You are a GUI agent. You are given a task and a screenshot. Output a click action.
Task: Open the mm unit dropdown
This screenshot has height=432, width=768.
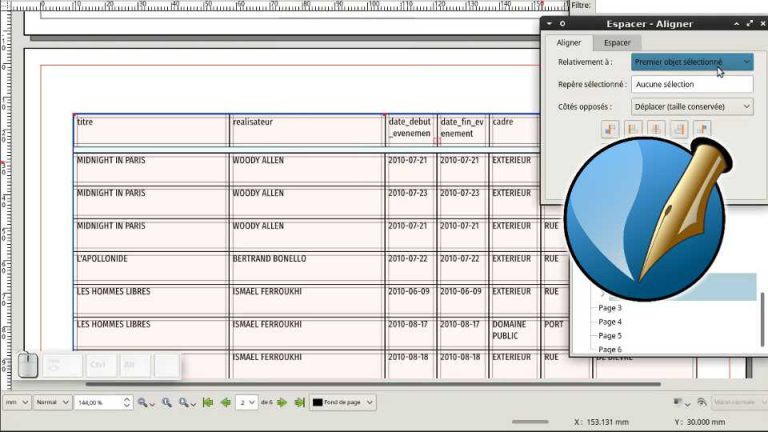(17, 402)
